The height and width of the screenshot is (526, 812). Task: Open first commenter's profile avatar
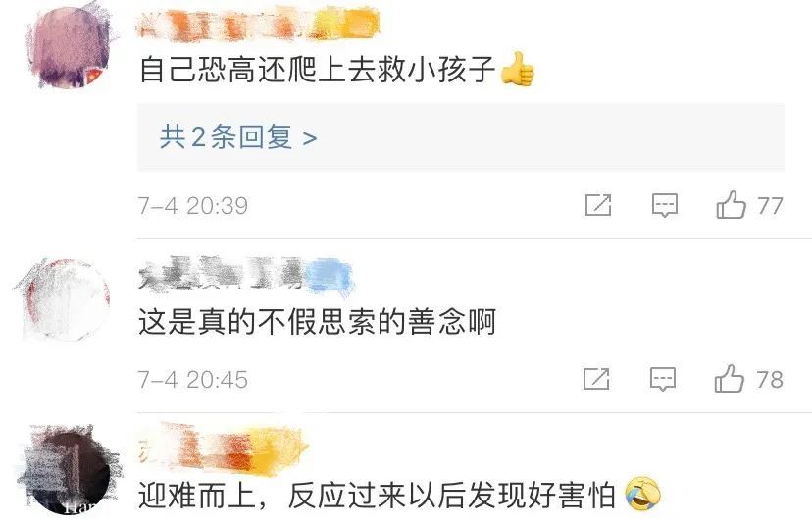[70, 46]
